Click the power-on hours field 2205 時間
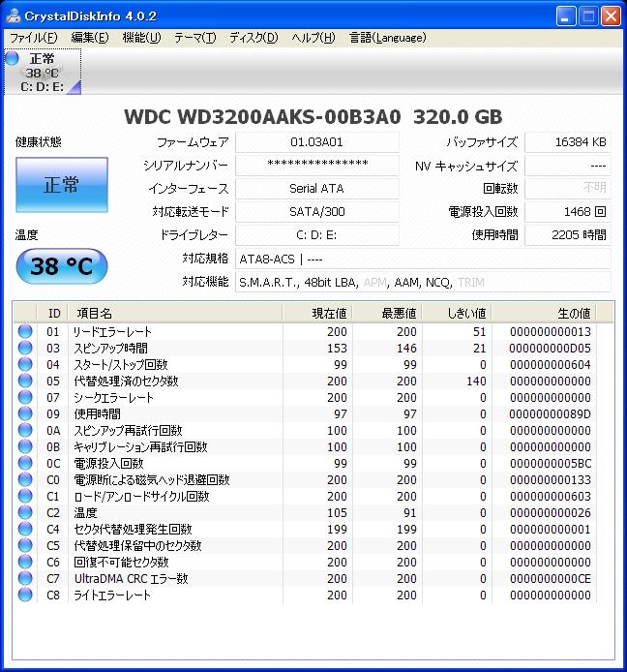This screenshot has width=627, height=672. pyautogui.click(x=568, y=235)
